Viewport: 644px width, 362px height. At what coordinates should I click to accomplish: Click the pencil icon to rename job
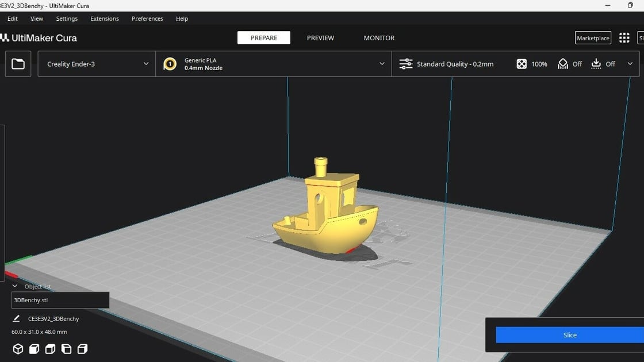[x=16, y=318]
